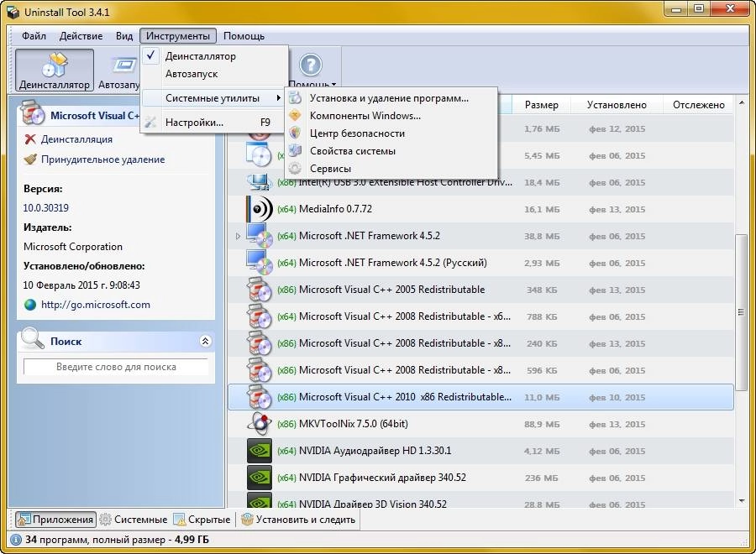Click the Intel USB 3.0 Host Controller icon
This screenshot has height=554, width=756.
tap(259, 182)
